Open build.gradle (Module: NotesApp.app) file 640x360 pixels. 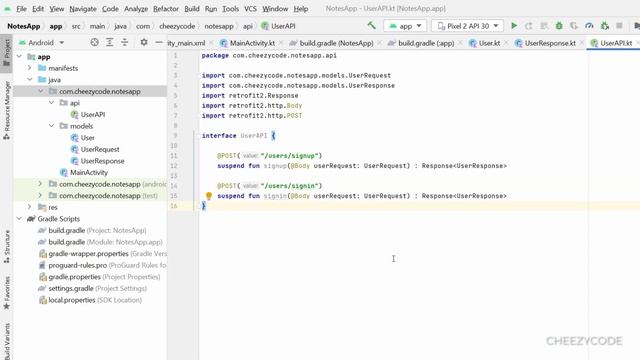pos(100,242)
